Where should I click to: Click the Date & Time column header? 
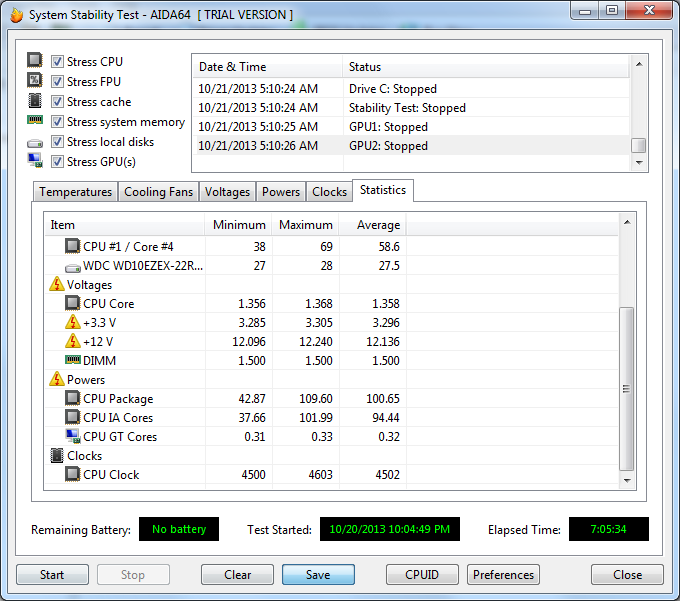267,67
